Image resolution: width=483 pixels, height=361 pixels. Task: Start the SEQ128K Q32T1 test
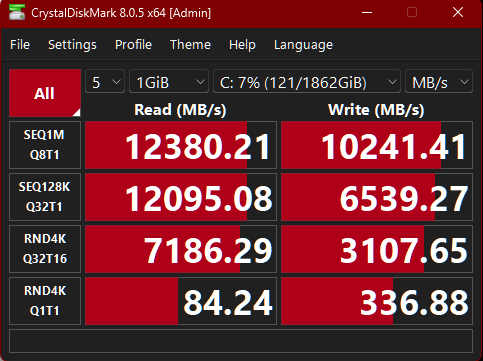point(45,197)
